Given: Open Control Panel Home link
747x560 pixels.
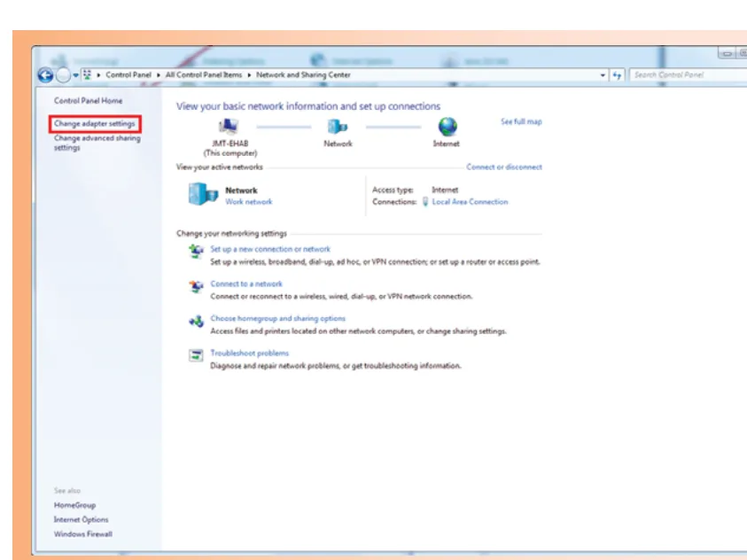Looking at the screenshot, I should coord(88,100).
